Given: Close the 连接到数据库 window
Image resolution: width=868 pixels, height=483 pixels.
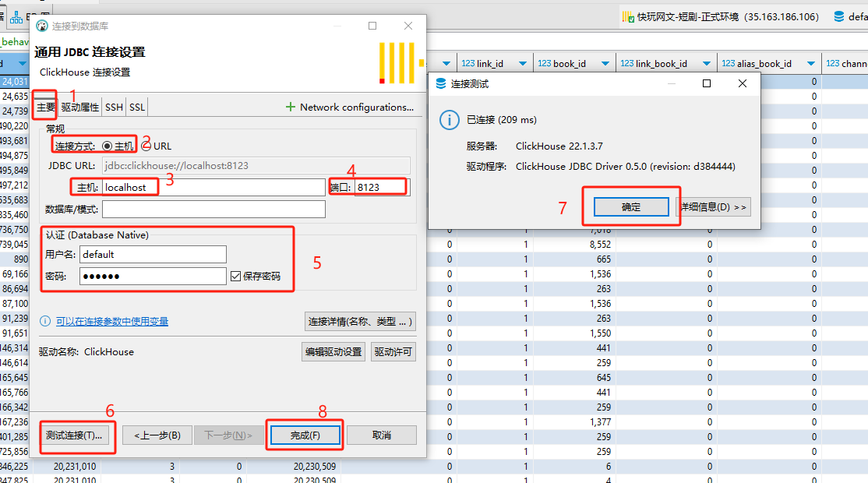Looking at the screenshot, I should pos(408,26).
